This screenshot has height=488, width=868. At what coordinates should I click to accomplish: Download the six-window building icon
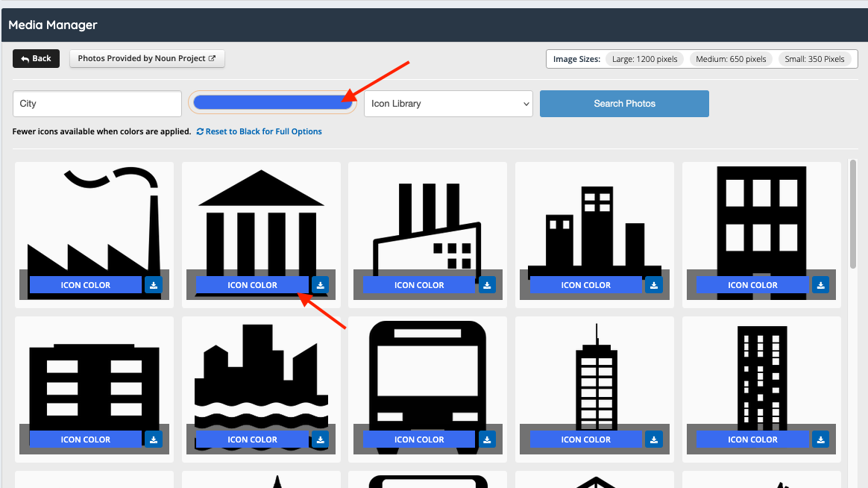click(820, 285)
